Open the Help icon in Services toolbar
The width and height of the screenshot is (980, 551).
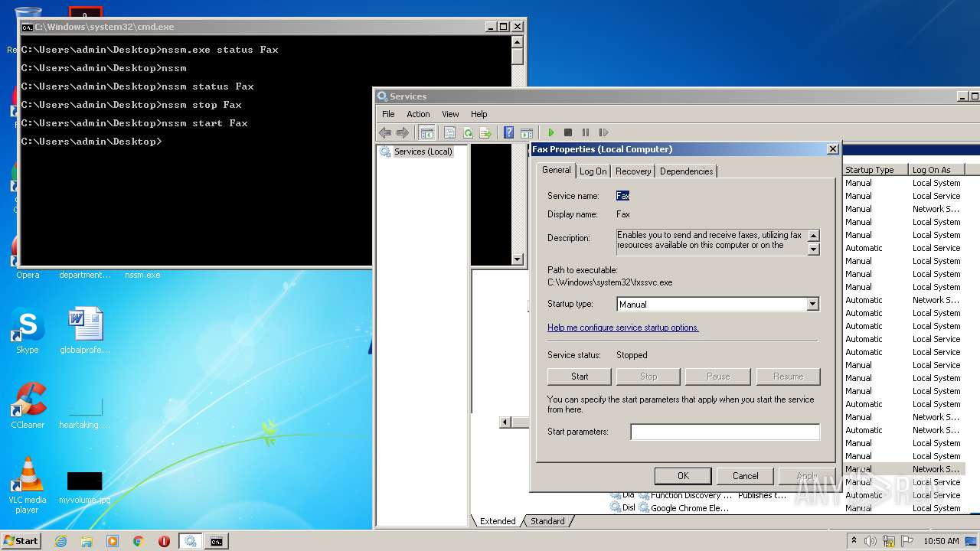click(x=508, y=132)
